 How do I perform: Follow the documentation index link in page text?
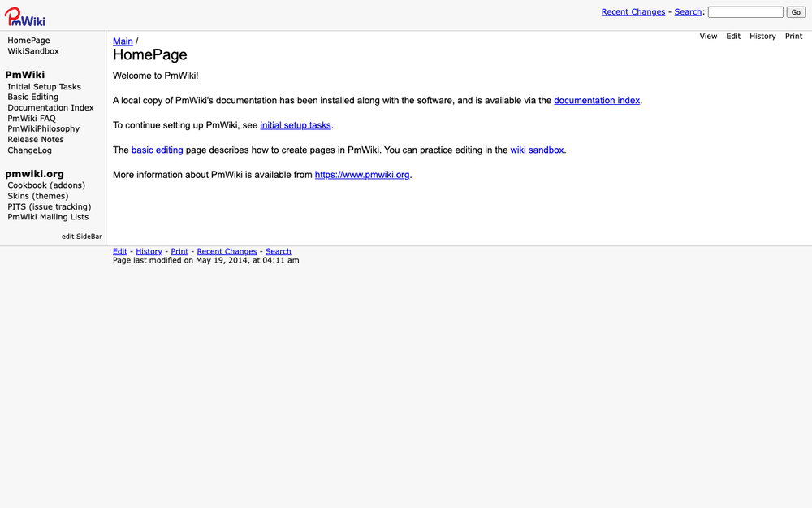coord(597,101)
